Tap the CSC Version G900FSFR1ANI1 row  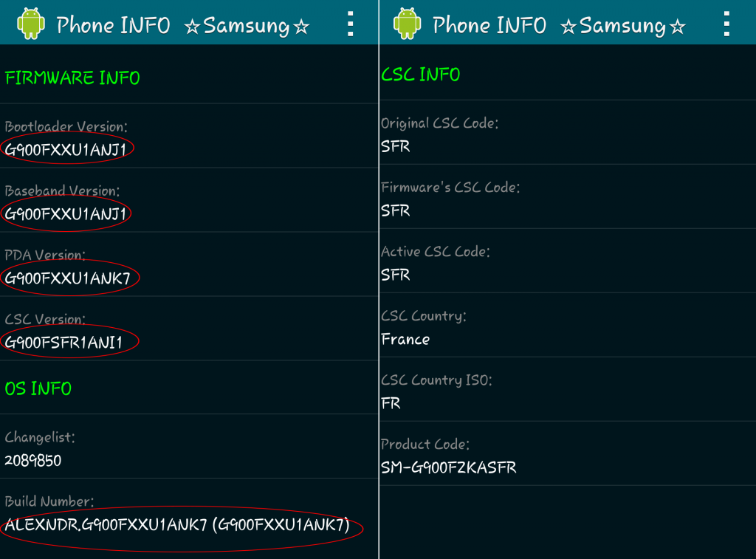click(x=189, y=329)
